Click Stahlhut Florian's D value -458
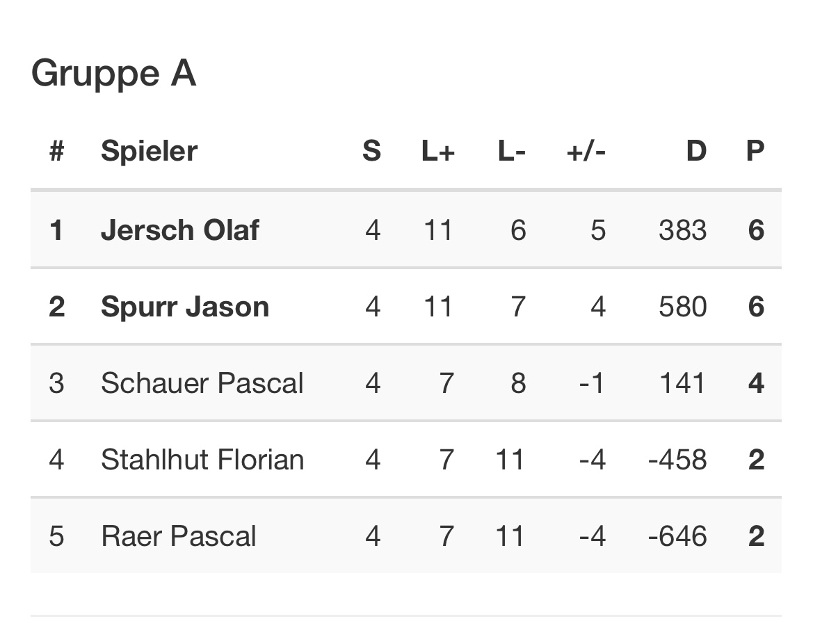 click(x=677, y=460)
